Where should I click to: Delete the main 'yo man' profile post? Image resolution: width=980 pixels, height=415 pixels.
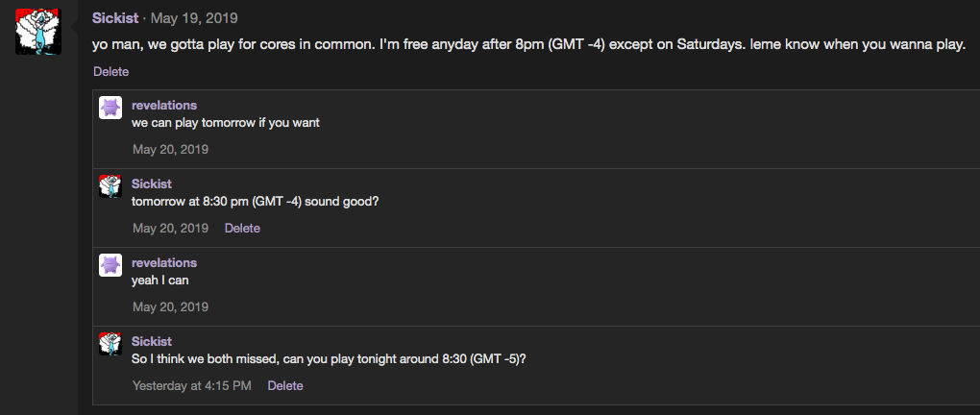111,72
